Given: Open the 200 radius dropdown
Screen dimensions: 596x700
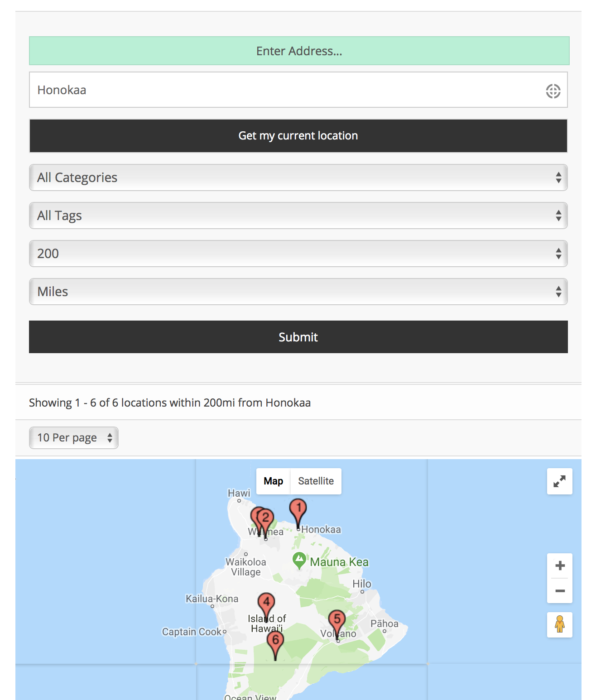Looking at the screenshot, I should coord(298,254).
